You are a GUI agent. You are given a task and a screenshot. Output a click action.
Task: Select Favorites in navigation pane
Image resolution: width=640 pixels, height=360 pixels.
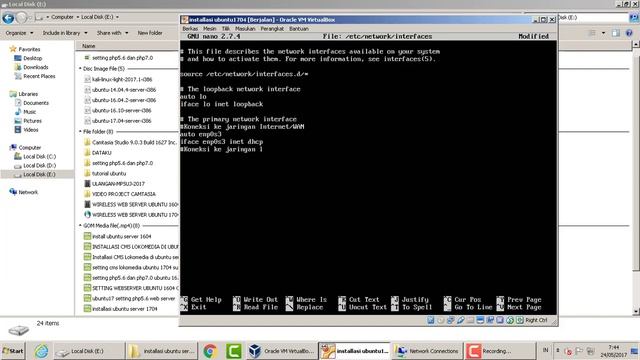(x=29, y=49)
